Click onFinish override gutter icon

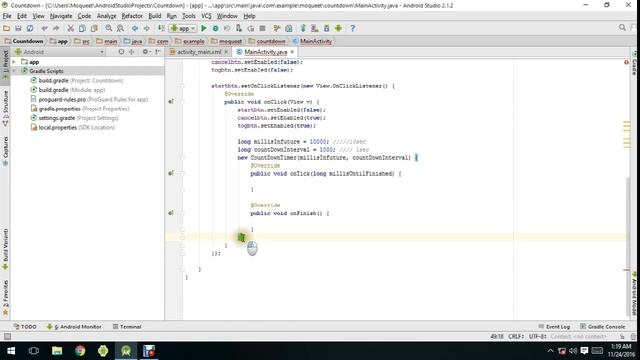click(x=171, y=213)
